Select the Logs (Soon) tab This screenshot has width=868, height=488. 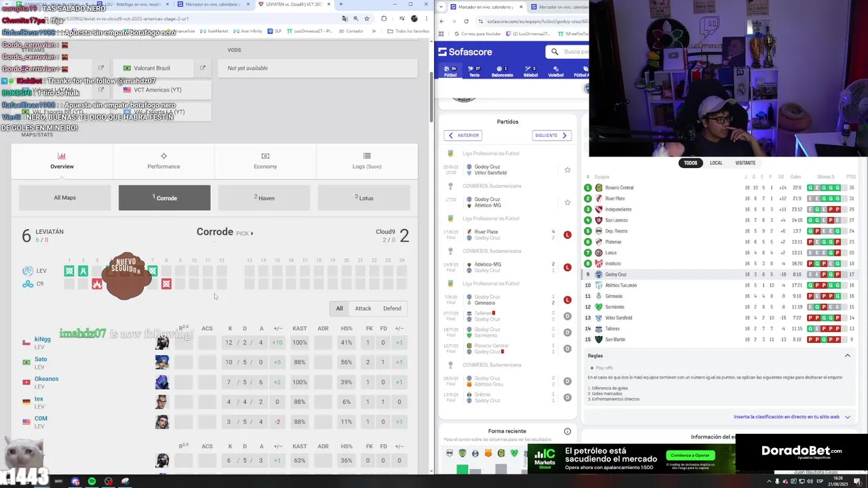367,161
